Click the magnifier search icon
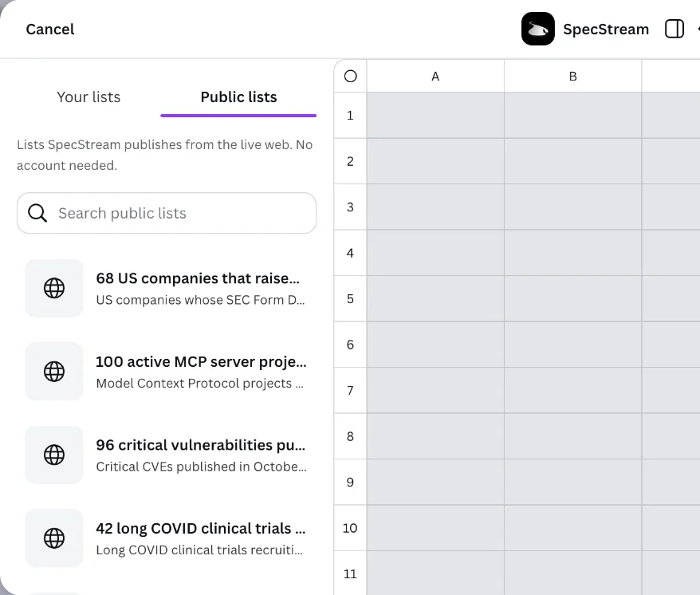The width and height of the screenshot is (700, 595). [37, 213]
